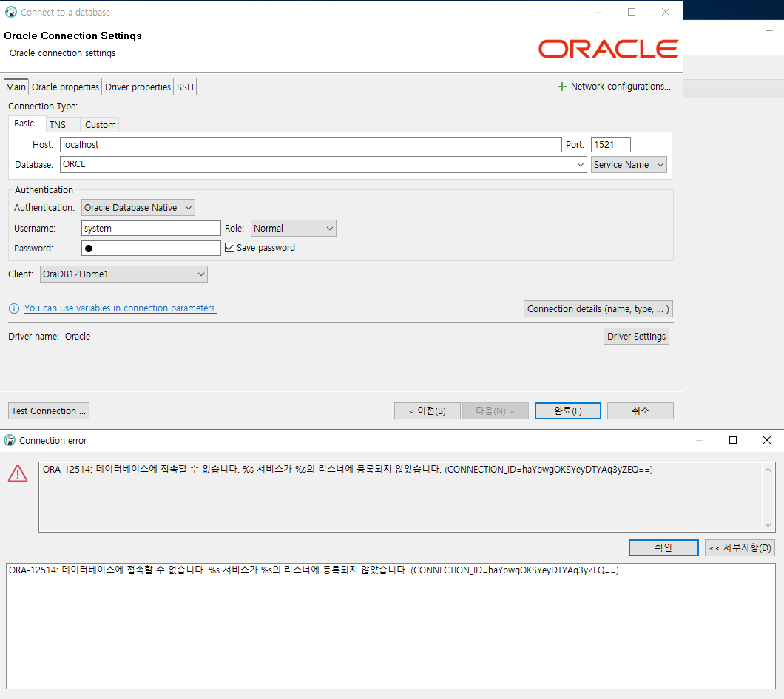The image size is (784, 699).
Task: Open Network configurations link
Action: [x=621, y=87]
